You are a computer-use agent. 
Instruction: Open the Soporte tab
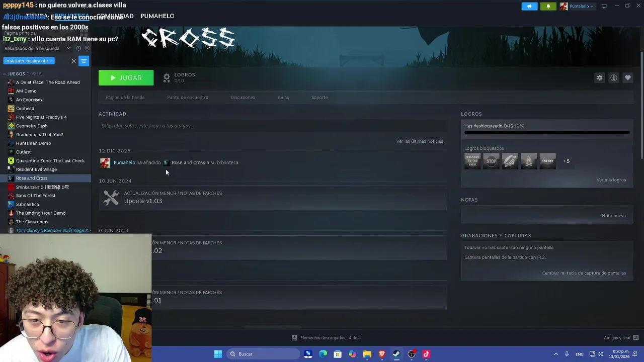click(x=319, y=98)
